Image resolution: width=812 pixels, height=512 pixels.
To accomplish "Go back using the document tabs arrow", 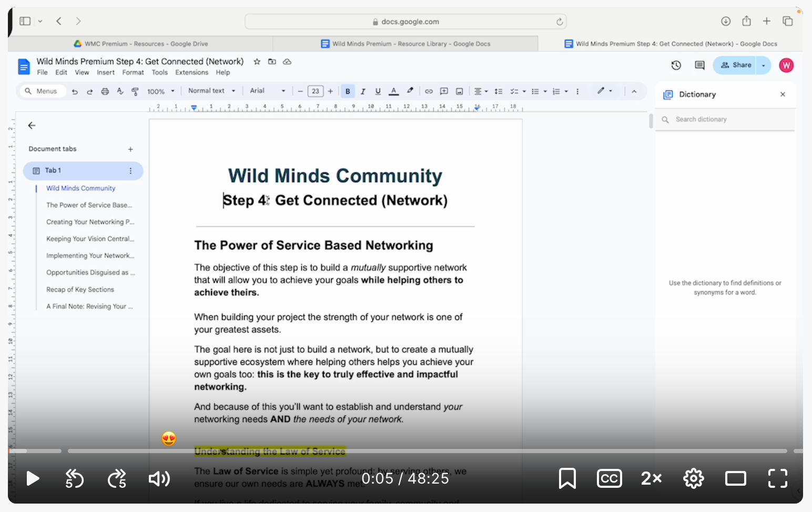I will click(x=32, y=126).
